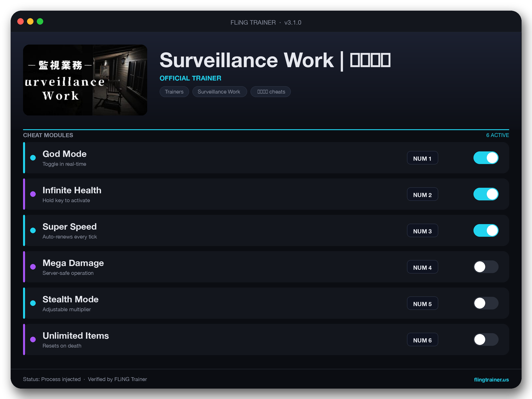Select the Super Speed module title
532x399 pixels.
70,227
